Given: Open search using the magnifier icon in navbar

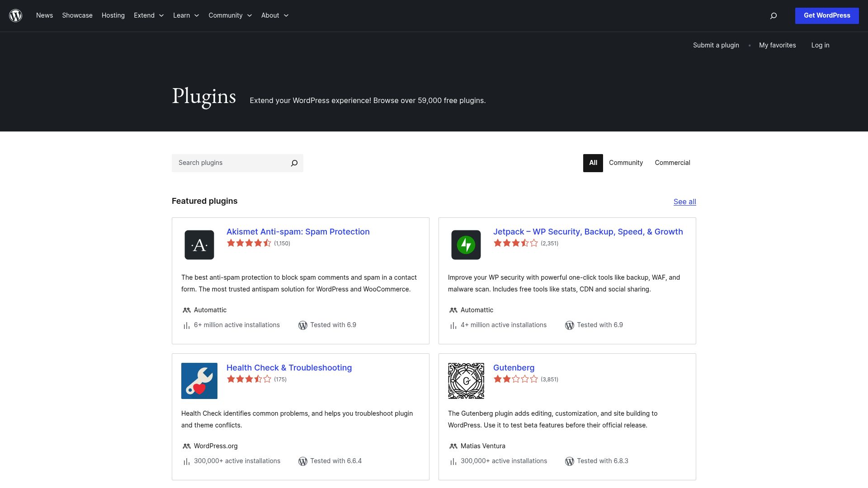Looking at the screenshot, I should tap(774, 15).
